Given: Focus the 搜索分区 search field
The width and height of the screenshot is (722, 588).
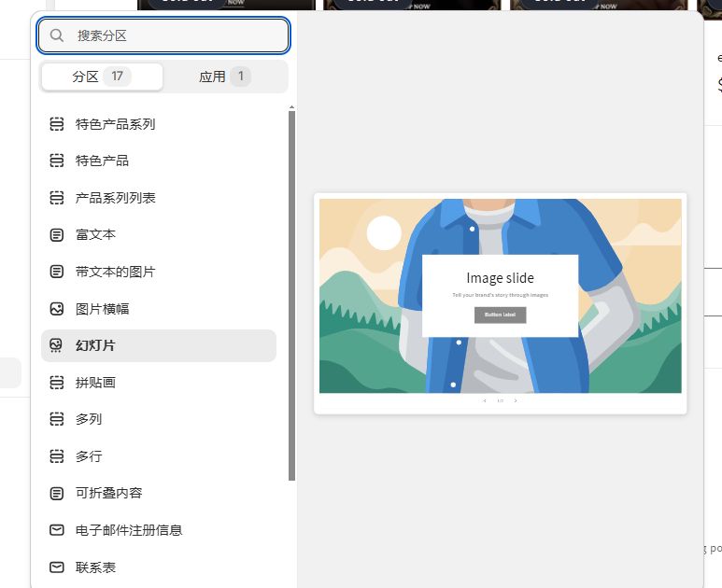Looking at the screenshot, I should (x=163, y=35).
